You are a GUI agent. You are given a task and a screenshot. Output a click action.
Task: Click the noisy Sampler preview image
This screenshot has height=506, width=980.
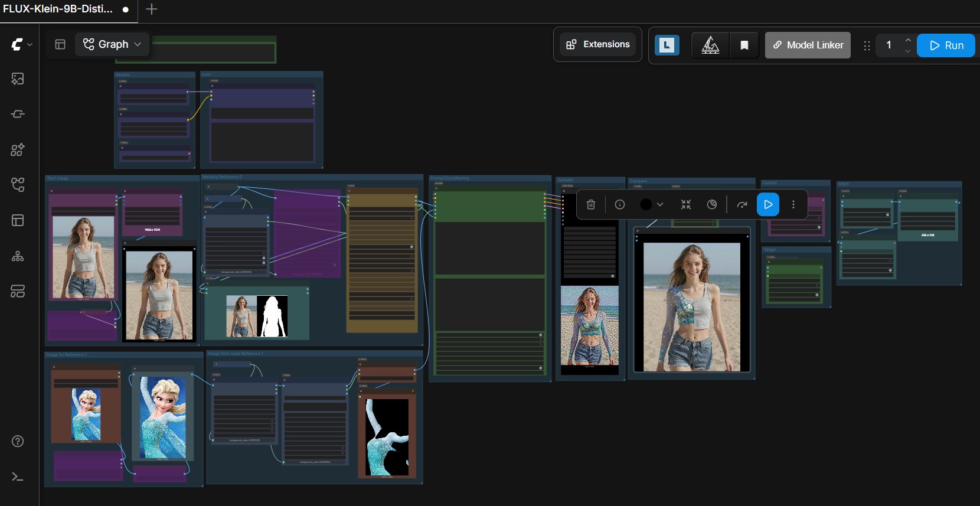(590, 326)
